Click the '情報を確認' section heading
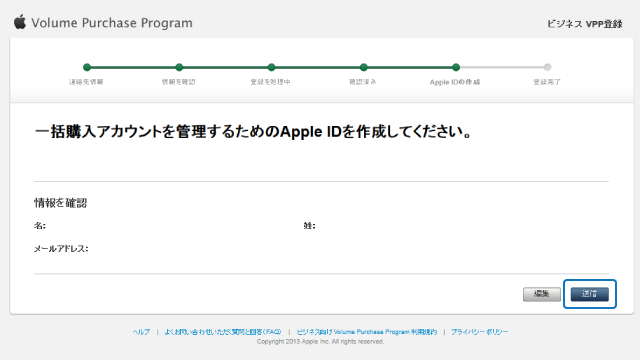The image size is (640, 360). click(x=60, y=203)
